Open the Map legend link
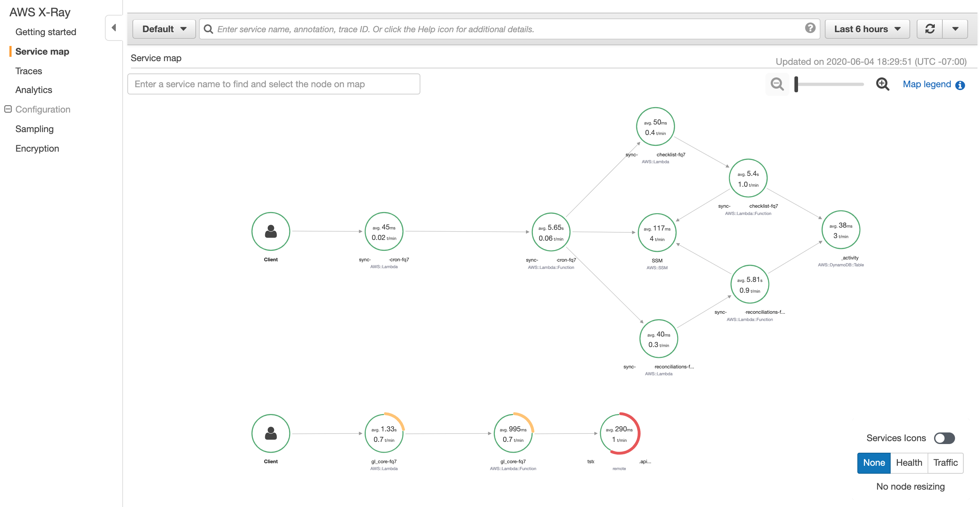 coord(927,84)
